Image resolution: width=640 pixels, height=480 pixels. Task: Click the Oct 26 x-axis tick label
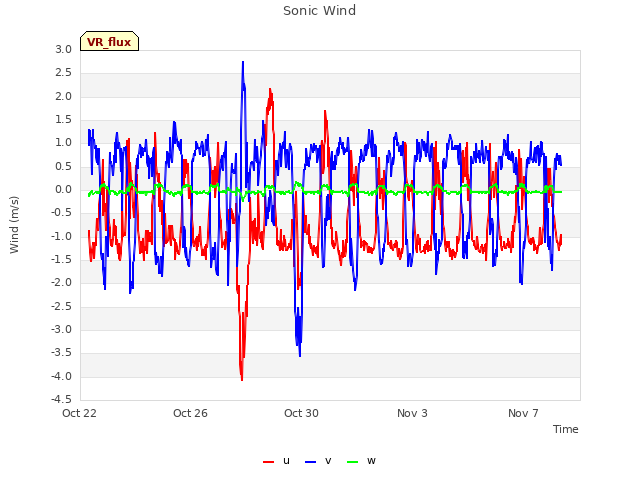(x=190, y=413)
